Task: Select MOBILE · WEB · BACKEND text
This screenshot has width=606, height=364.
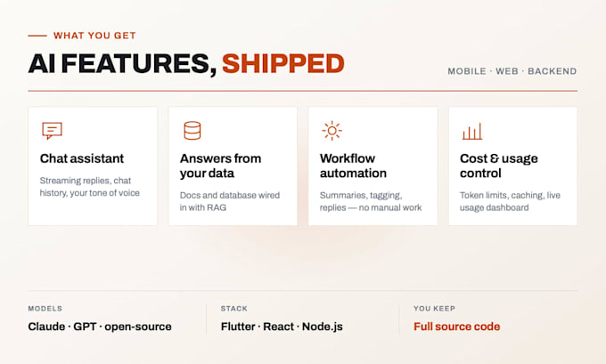Action: click(x=512, y=71)
